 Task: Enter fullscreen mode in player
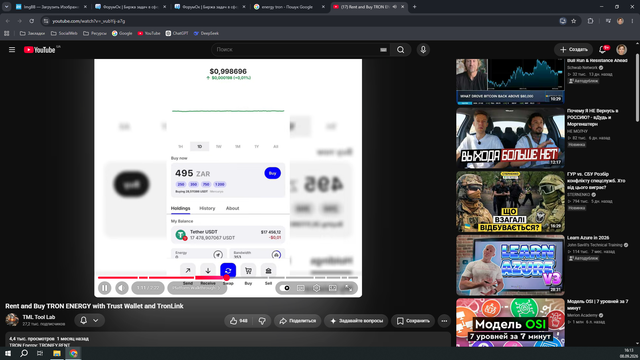tap(348, 288)
